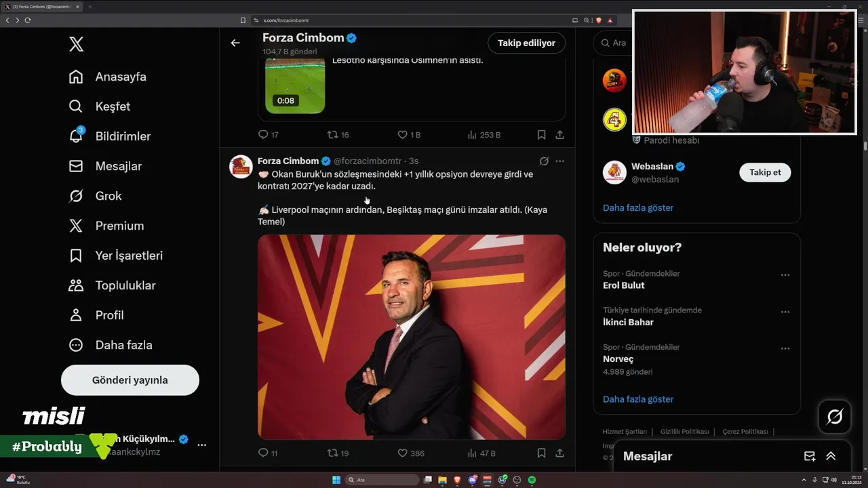Click taskbar Ara search box

coord(382,480)
